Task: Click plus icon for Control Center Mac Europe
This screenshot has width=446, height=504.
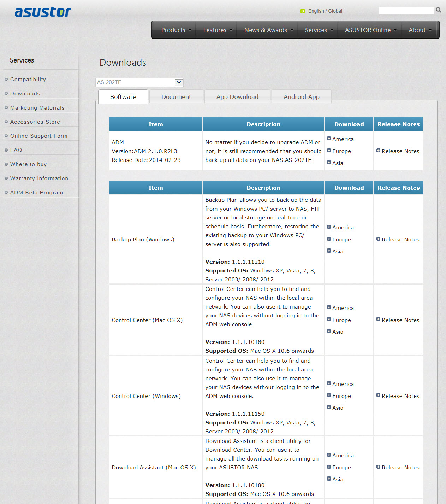Action: click(x=329, y=320)
